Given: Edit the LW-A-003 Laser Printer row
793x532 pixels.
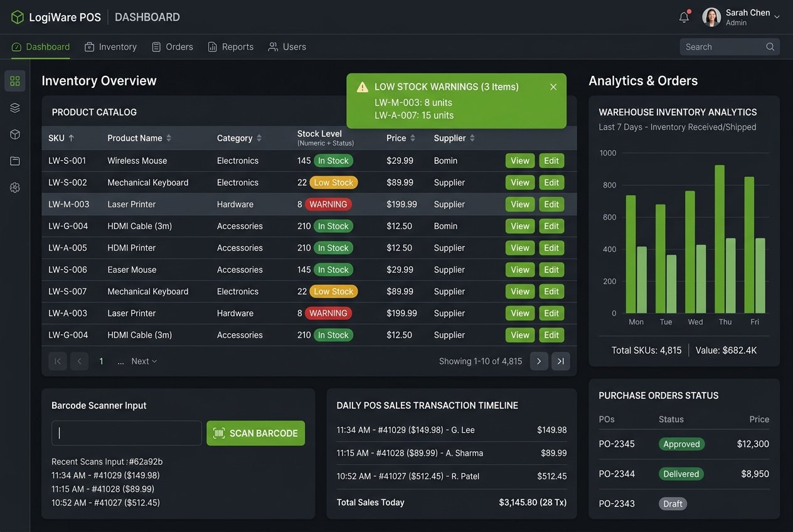Looking at the screenshot, I should coord(551,313).
